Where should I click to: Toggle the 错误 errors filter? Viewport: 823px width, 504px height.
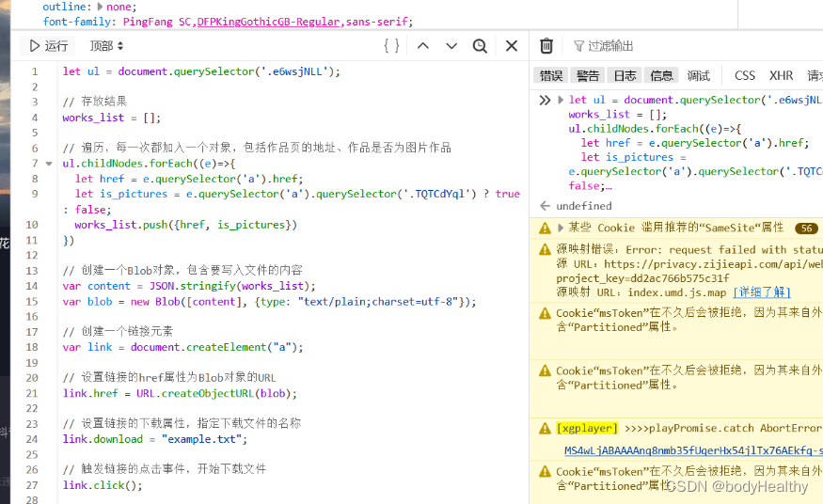551,75
